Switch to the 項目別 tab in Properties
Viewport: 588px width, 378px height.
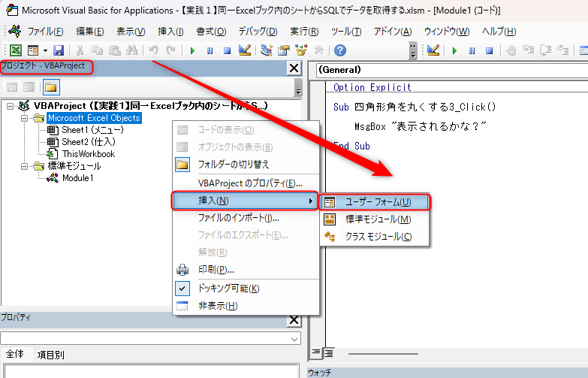51,355
